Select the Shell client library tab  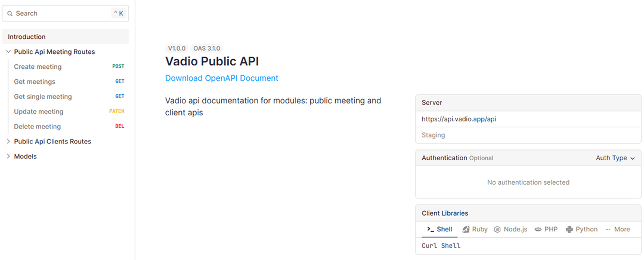pyautogui.click(x=444, y=229)
